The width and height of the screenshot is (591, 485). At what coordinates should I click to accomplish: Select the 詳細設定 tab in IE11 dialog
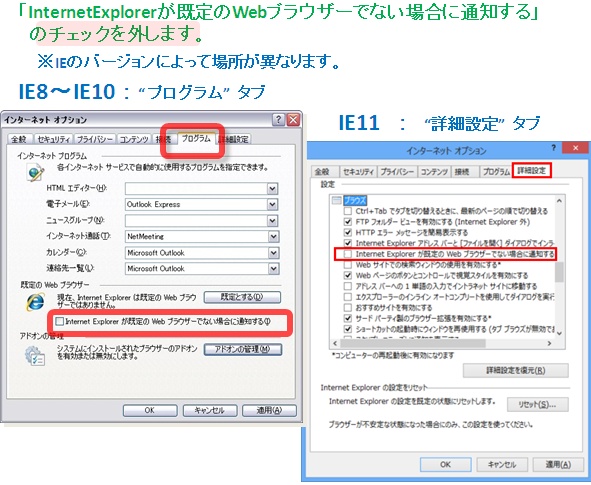pos(531,170)
